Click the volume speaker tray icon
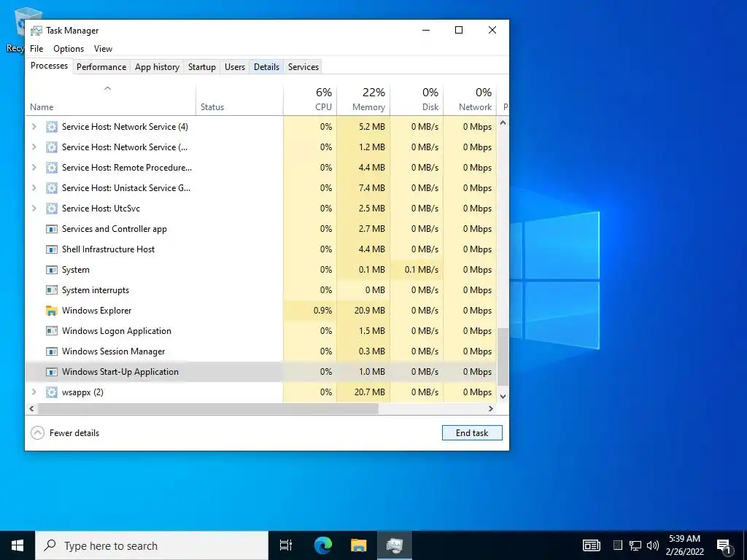The width and height of the screenshot is (747, 560). tap(653, 545)
